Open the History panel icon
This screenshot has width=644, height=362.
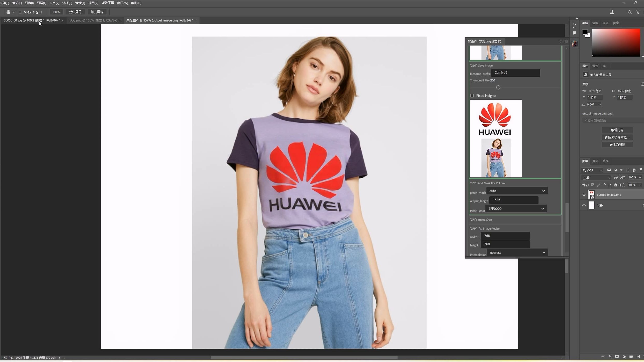click(575, 25)
